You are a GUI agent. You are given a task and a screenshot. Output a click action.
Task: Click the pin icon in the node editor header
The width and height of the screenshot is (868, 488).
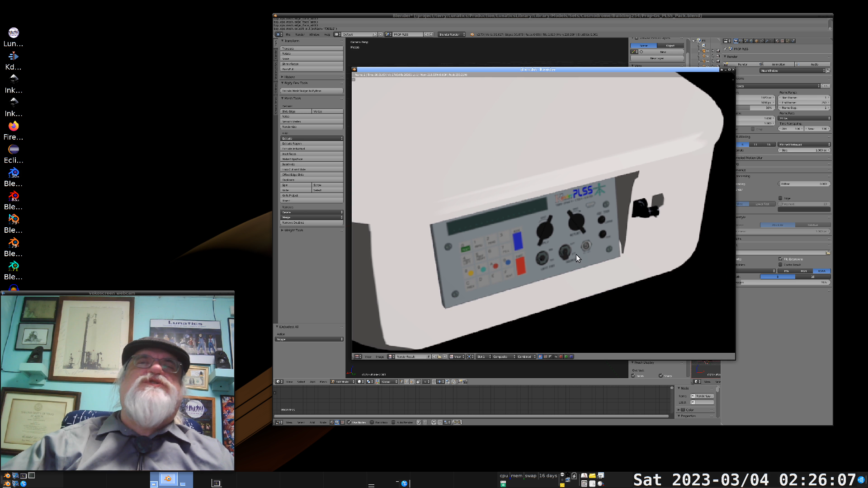coord(419,422)
